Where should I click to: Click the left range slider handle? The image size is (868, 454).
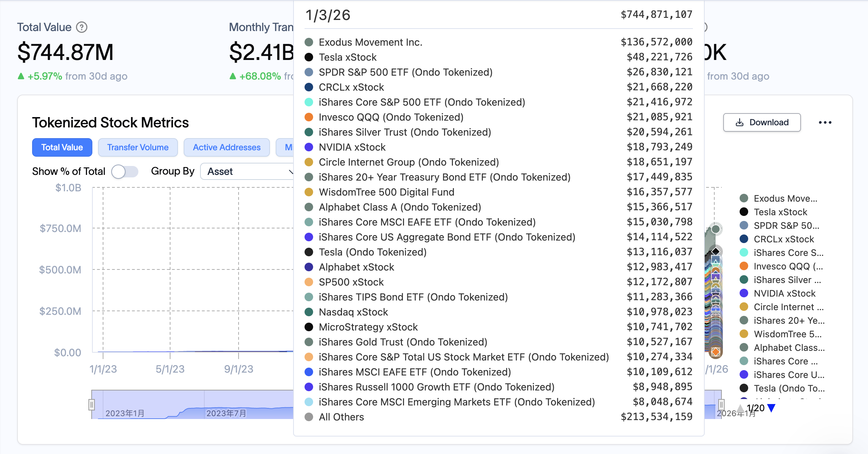pos(92,404)
